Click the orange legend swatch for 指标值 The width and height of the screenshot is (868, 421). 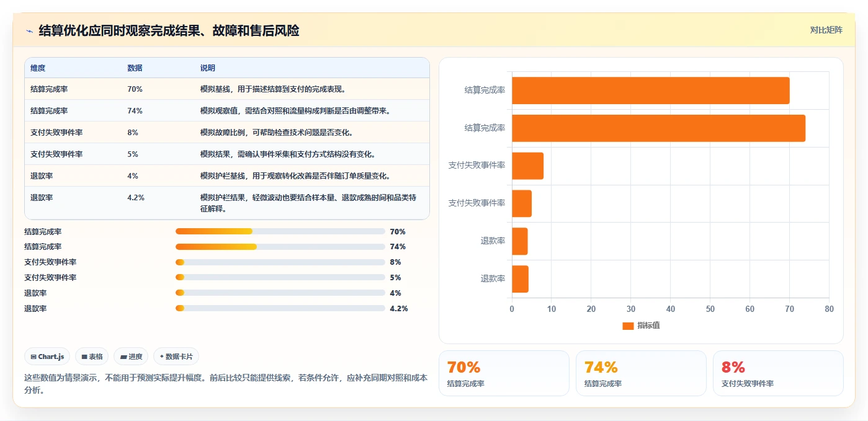[x=628, y=326]
